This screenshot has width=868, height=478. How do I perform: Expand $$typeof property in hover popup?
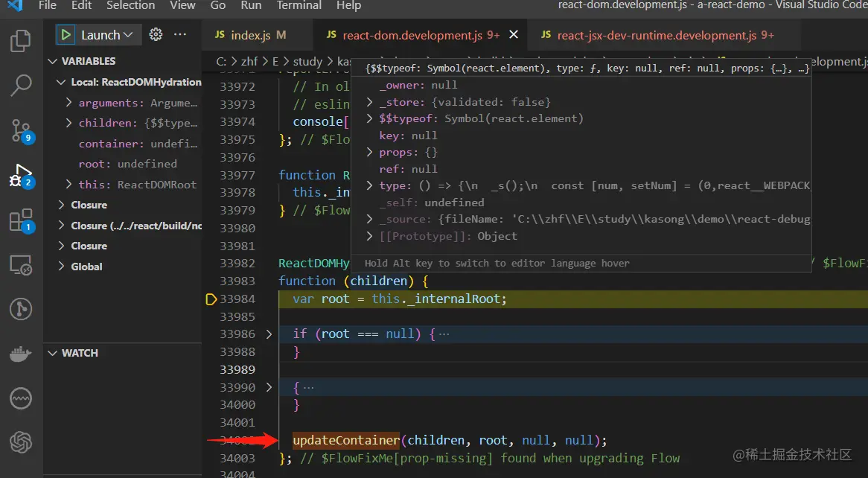point(369,118)
